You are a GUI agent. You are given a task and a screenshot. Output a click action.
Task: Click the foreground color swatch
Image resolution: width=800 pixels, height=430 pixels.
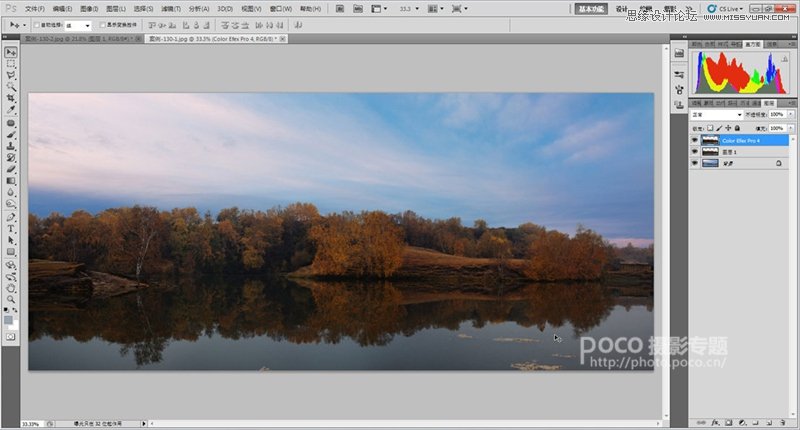pos(8,320)
